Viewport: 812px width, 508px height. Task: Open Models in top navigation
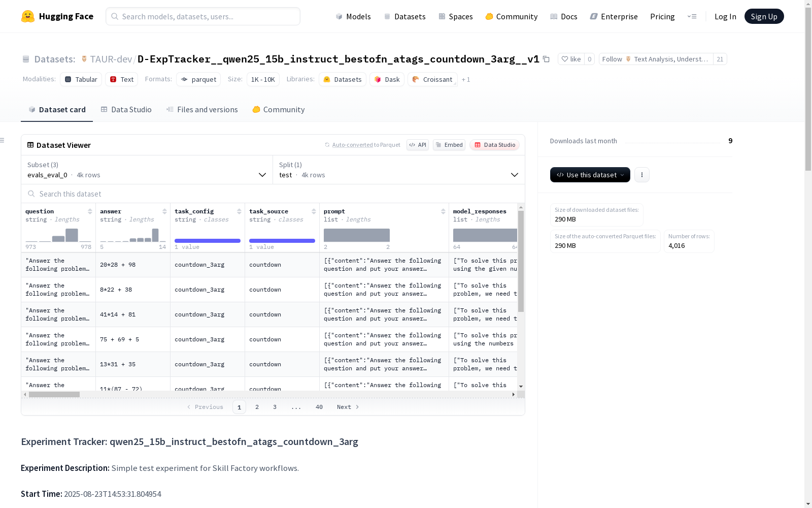[x=353, y=16]
